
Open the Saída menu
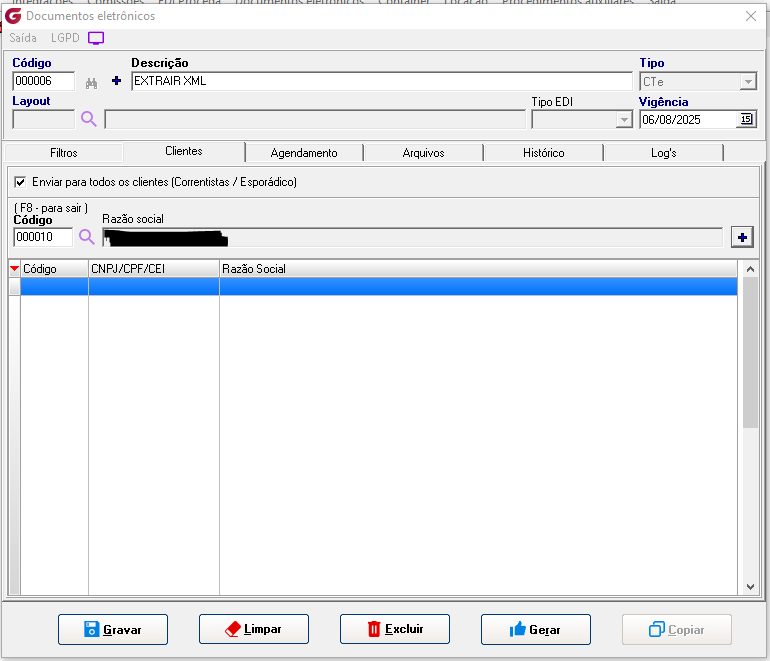[23, 38]
